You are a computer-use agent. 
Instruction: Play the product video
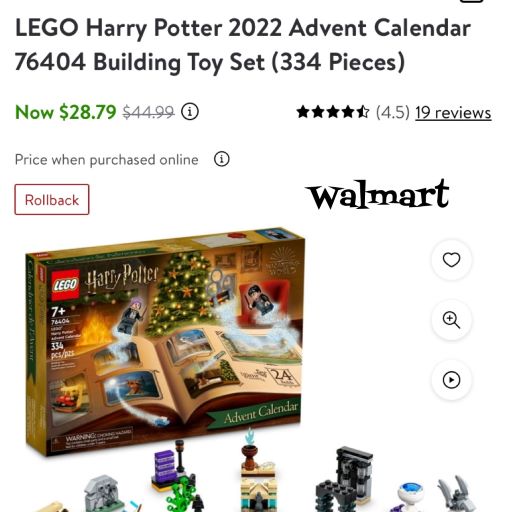451,380
